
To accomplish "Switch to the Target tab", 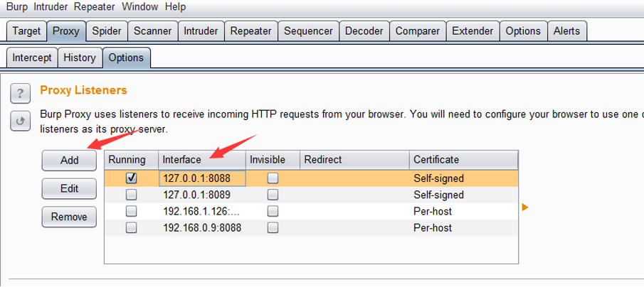I will point(27,31).
